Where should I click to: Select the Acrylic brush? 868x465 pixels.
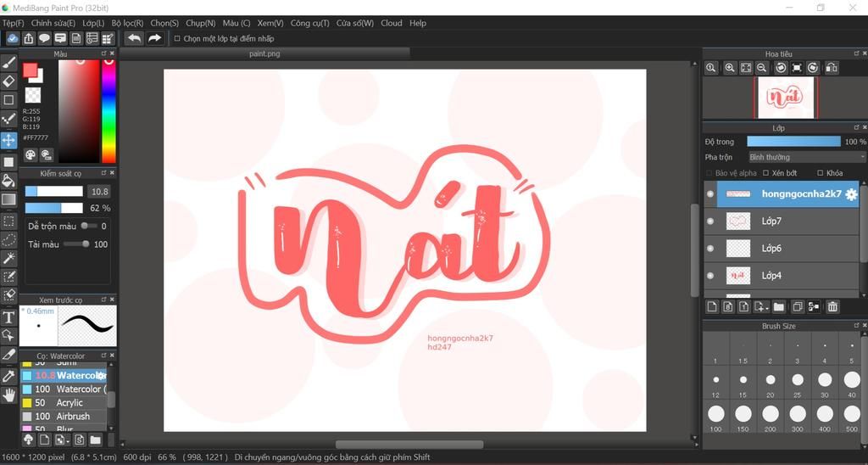(64, 403)
